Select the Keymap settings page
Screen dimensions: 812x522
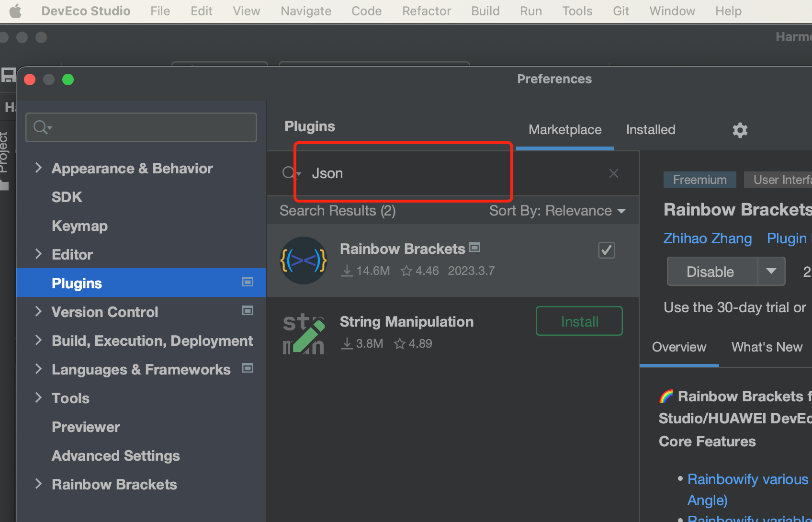[79, 226]
